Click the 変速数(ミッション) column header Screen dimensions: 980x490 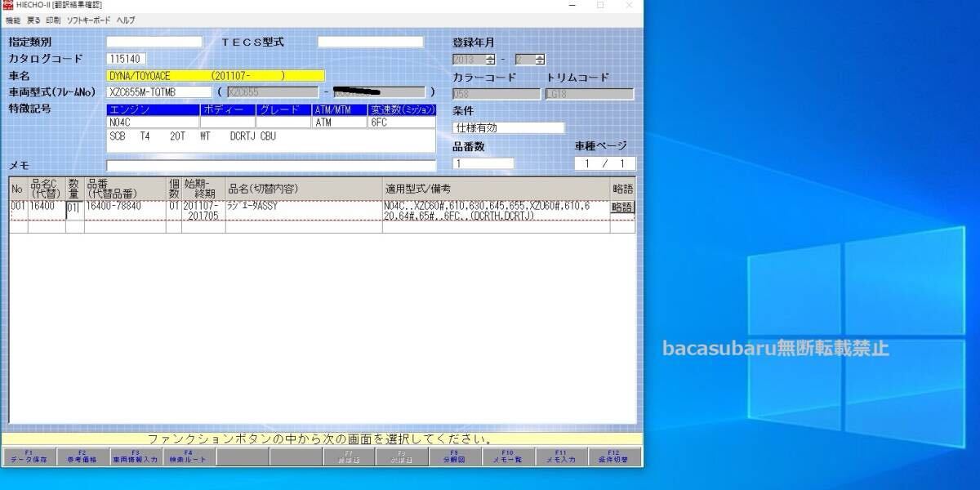pos(402,109)
